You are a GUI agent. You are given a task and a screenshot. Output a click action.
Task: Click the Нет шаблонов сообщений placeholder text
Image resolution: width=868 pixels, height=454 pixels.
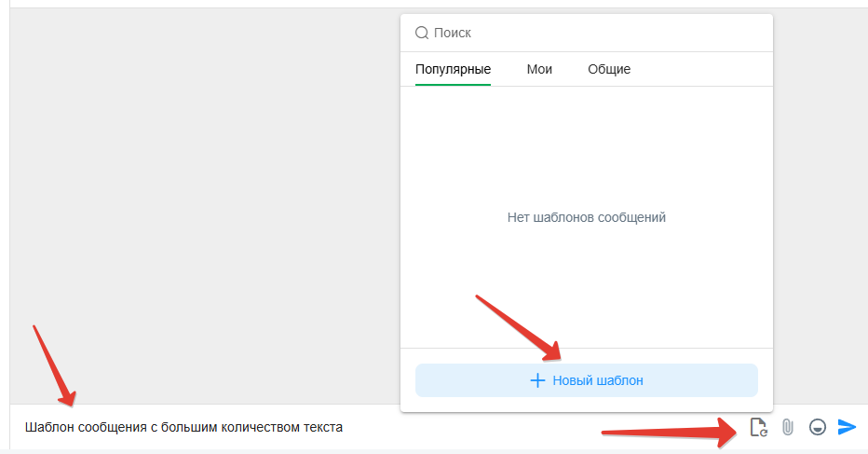pos(586,217)
